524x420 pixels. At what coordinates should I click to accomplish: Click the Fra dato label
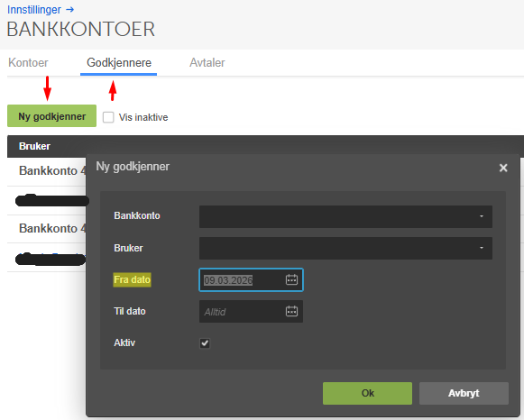[132, 279]
